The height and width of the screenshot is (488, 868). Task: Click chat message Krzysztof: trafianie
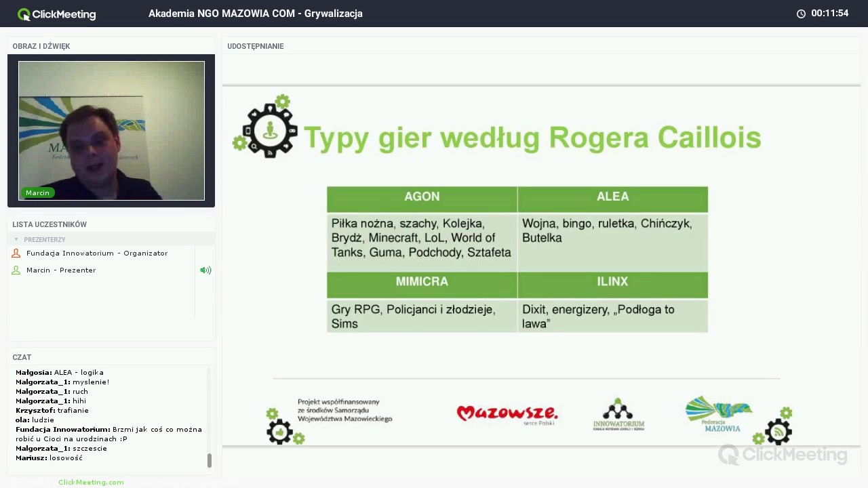52,410
